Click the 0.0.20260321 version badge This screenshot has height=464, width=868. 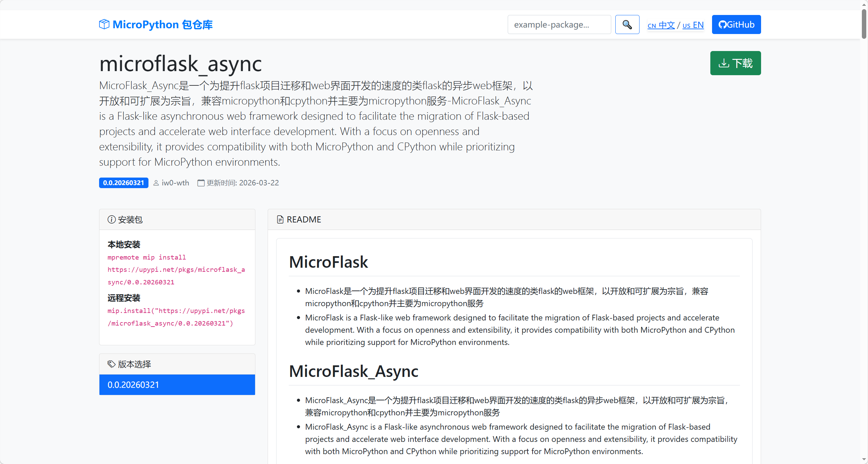[124, 183]
